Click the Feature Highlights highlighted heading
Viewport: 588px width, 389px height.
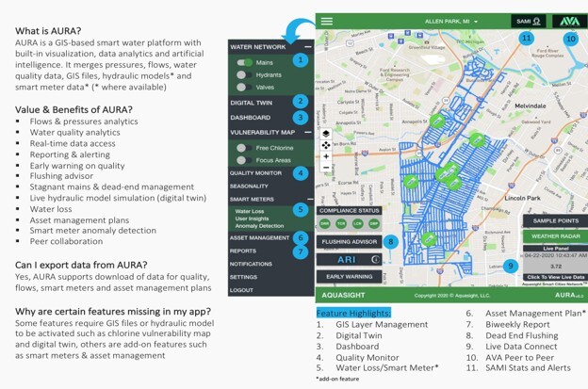tap(353, 313)
